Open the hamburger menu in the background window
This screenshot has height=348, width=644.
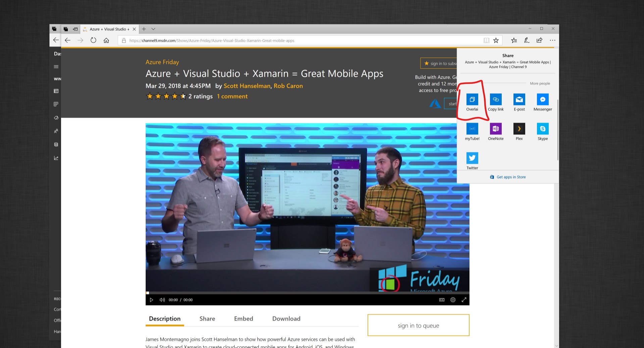pos(56,67)
